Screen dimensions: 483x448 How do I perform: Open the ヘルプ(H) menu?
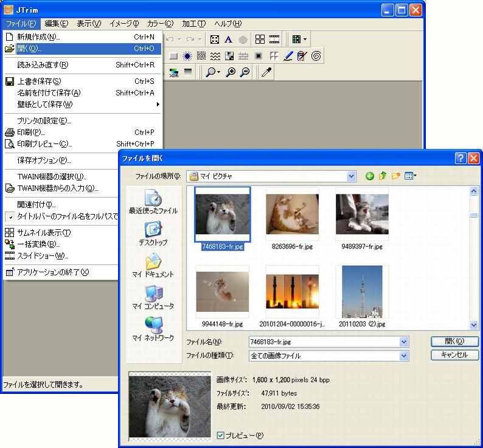228,23
